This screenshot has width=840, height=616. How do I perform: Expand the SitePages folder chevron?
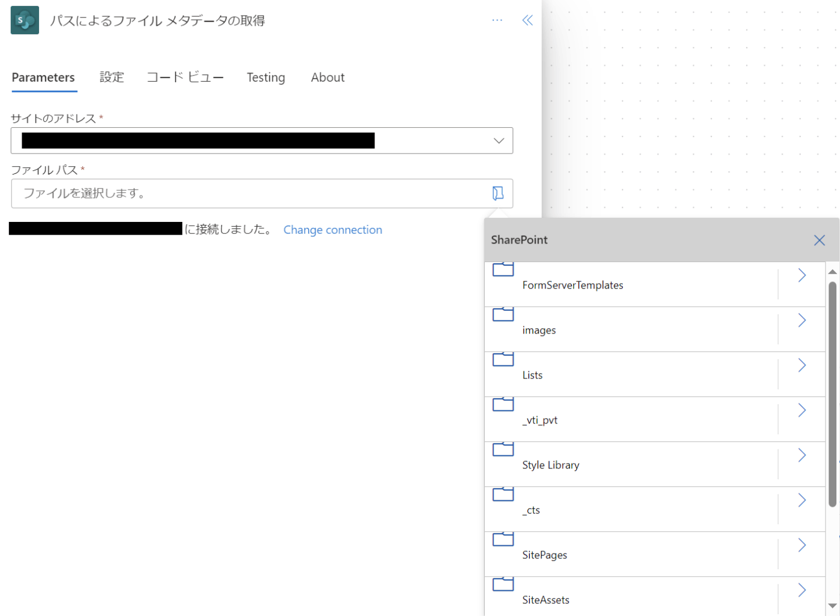click(x=802, y=545)
